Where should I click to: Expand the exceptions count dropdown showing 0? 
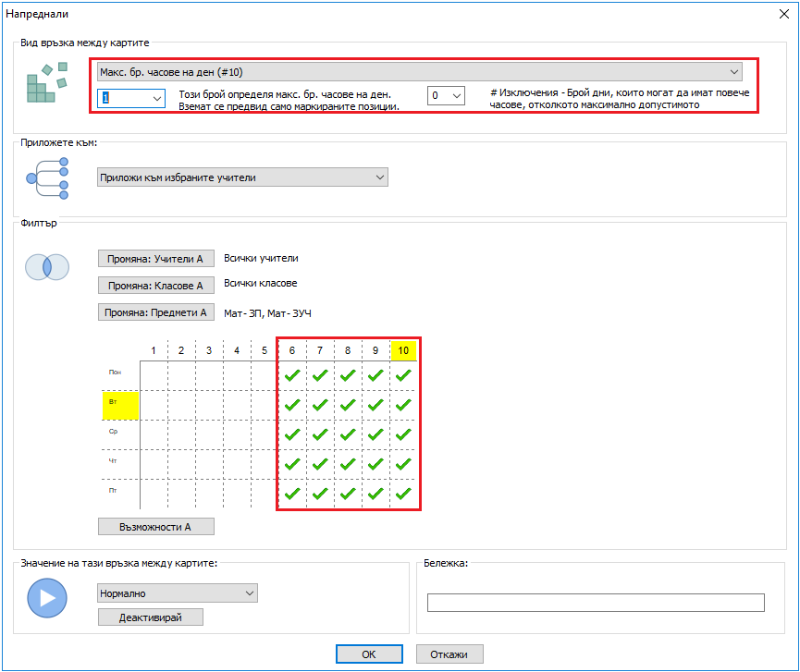tap(446, 95)
